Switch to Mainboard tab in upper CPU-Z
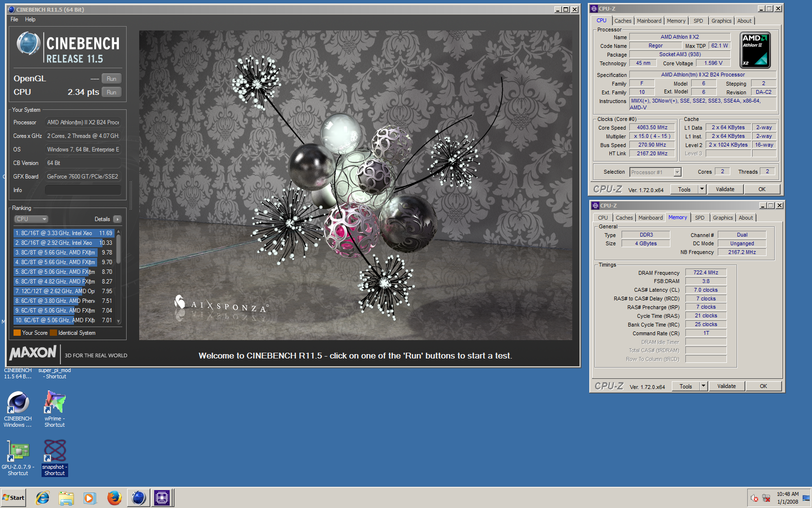 pyautogui.click(x=649, y=21)
